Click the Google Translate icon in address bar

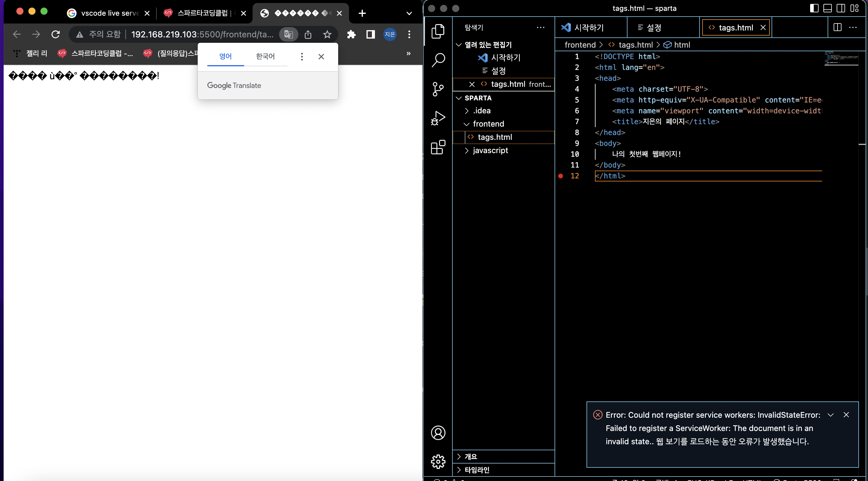[x=289, y=34]
